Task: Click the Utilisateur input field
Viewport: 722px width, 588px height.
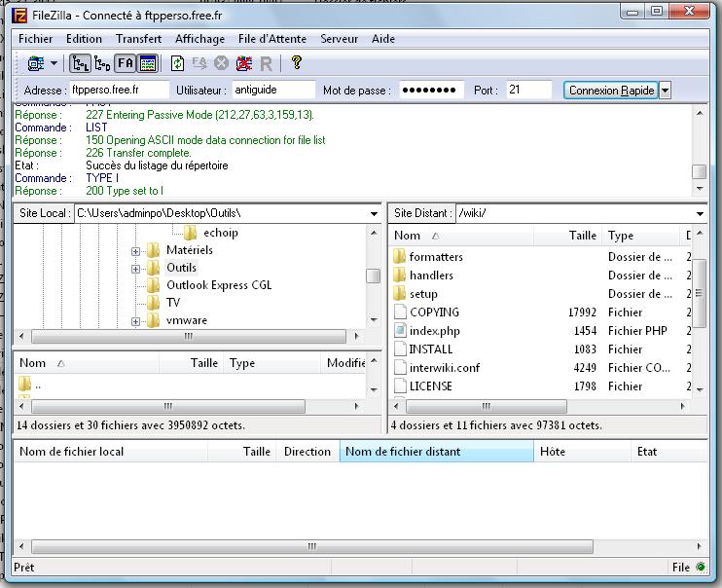Action: tap(273, 90)
